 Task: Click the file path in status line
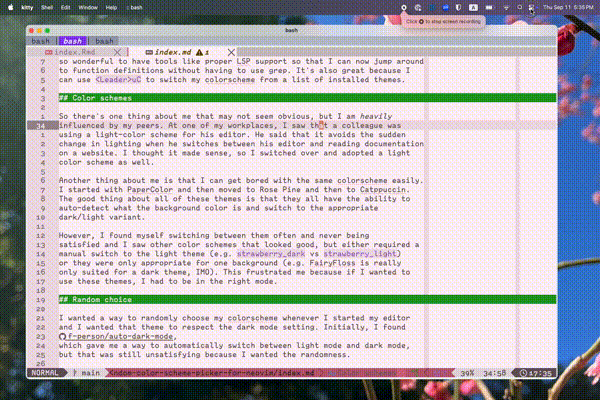coord(212,373)
